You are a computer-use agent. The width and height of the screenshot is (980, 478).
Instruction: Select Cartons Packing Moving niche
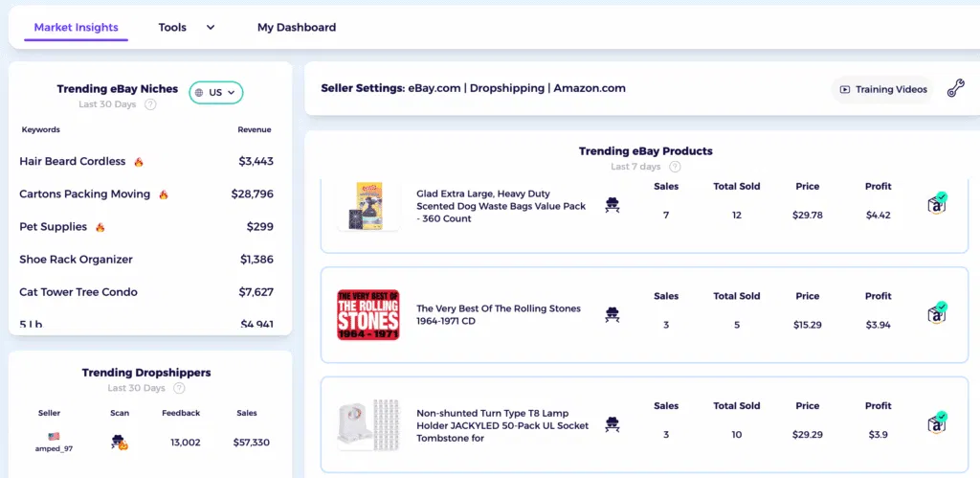[84, 193]
